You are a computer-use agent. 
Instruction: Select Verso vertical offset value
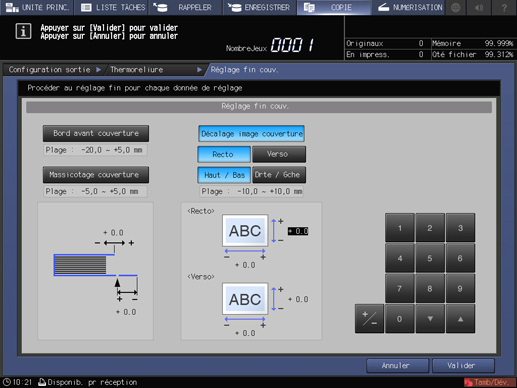[298, 299]
